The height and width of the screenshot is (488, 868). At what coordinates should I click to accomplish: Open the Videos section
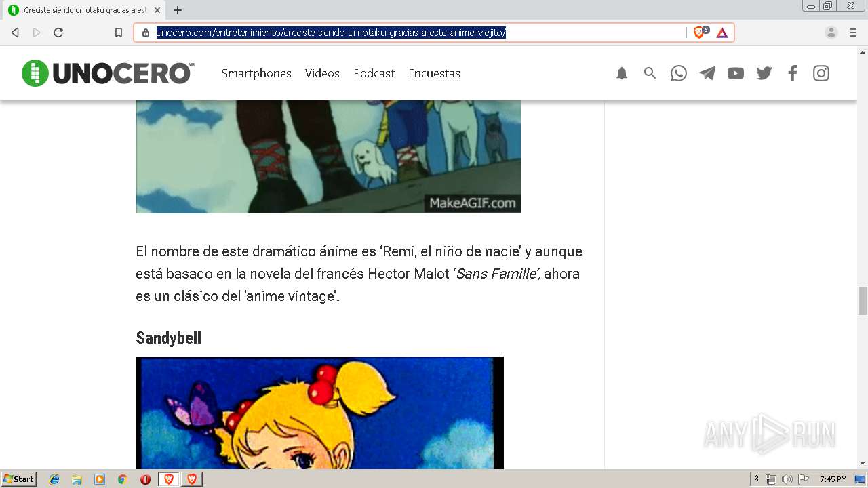click(322, 73)
